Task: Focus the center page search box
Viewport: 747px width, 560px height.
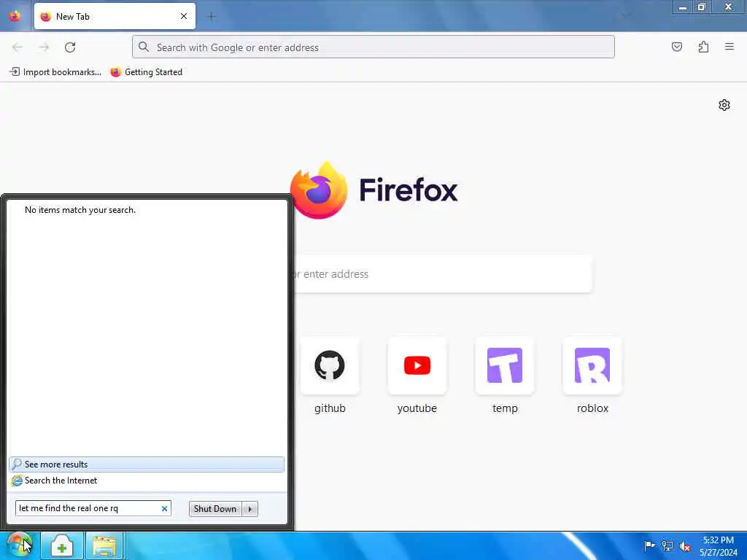Action: click(443, 274)
